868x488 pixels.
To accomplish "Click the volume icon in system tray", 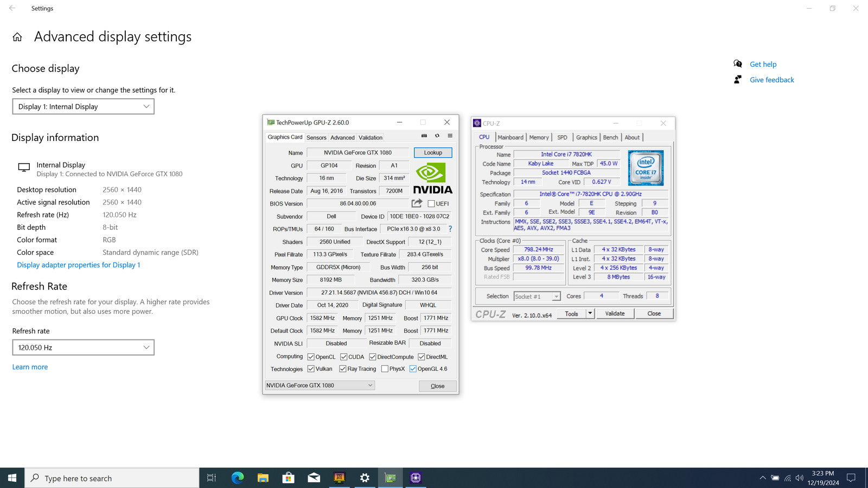I will (x=799, y=478).
